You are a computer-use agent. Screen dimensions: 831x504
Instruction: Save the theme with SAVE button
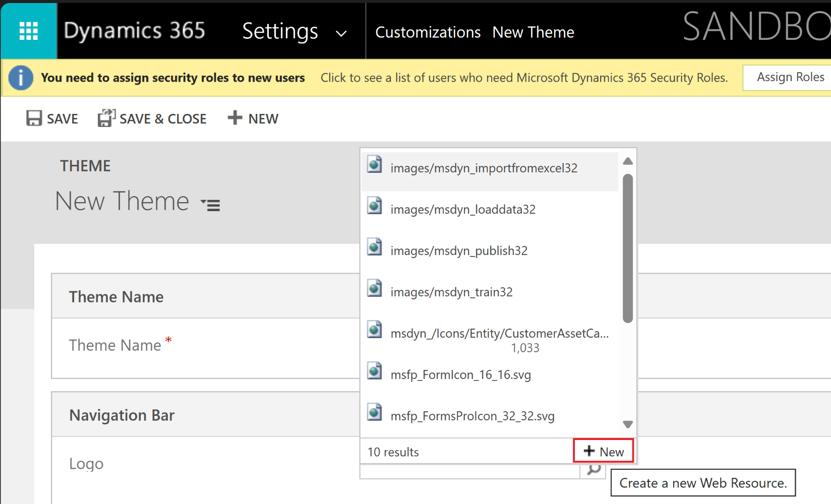pos(52,118)
